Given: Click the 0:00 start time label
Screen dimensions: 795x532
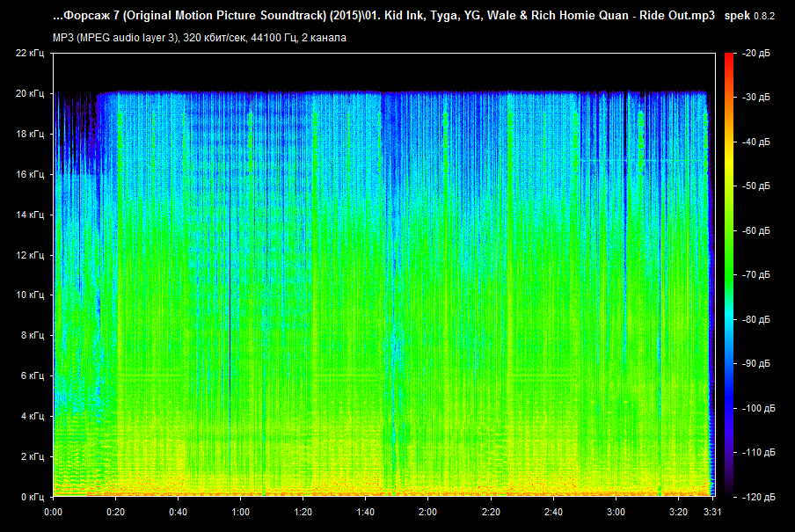Looking at the screenshot, I should tap(53, 511).
